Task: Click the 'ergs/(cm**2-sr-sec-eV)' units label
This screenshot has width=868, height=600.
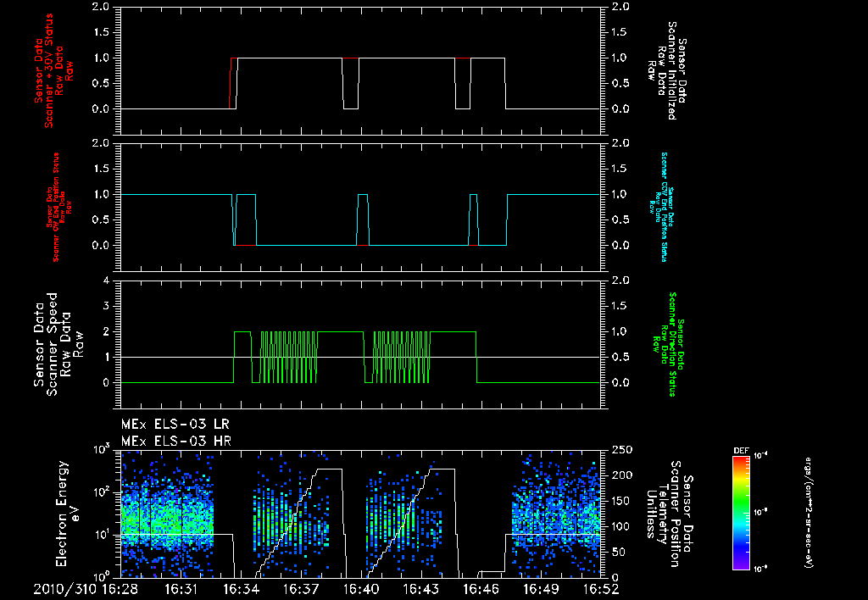Action: click(808, 513)
